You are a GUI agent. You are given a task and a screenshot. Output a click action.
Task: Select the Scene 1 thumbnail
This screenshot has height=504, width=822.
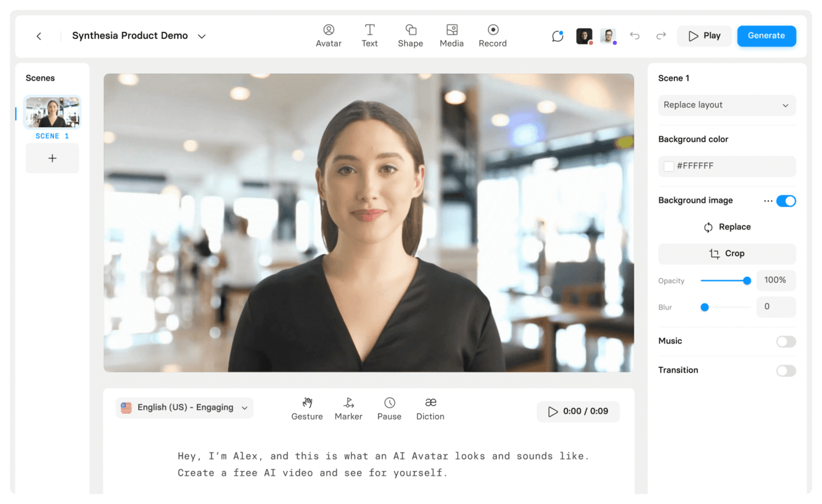coord(52,113)
